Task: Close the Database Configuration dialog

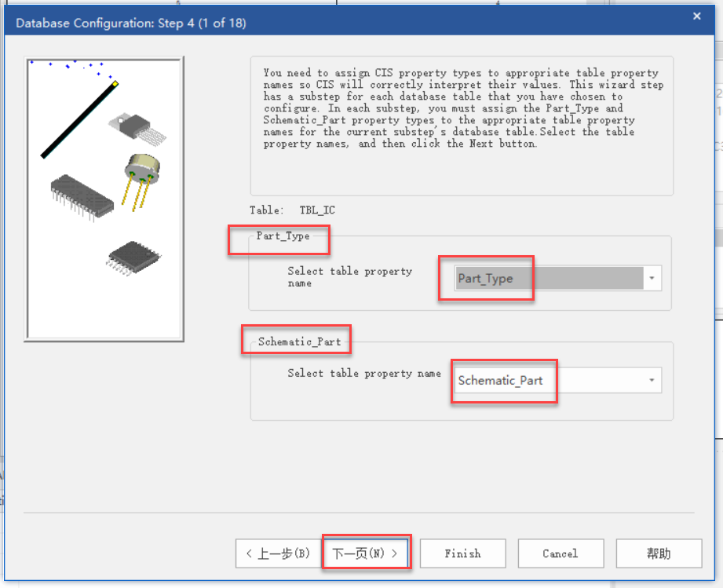Action: click(696, 16)
